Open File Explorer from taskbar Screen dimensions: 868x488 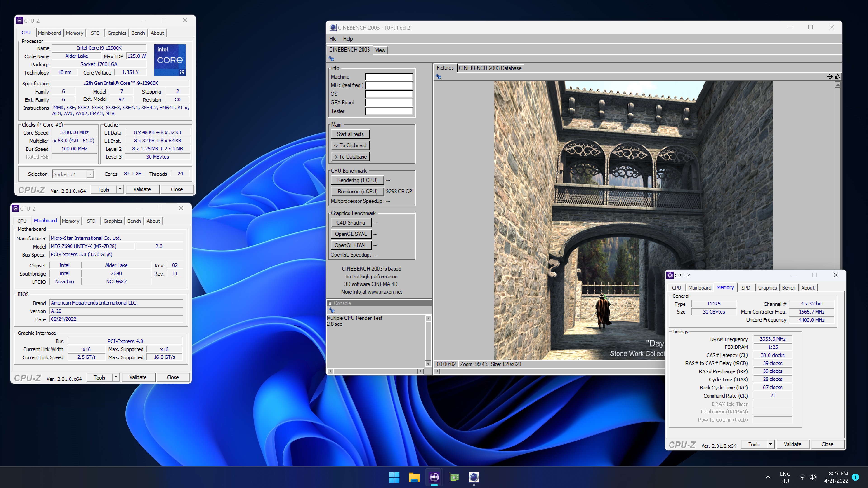[414, 477]
